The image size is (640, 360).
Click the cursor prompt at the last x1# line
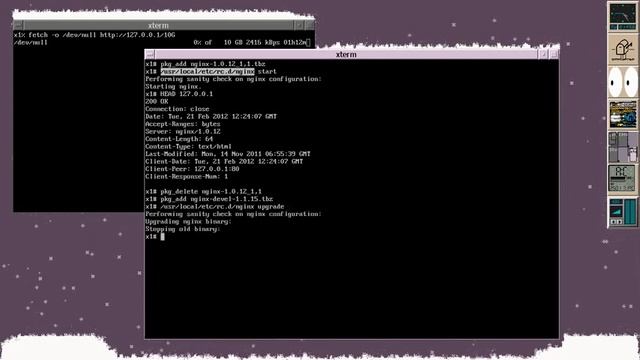point(162,236)
